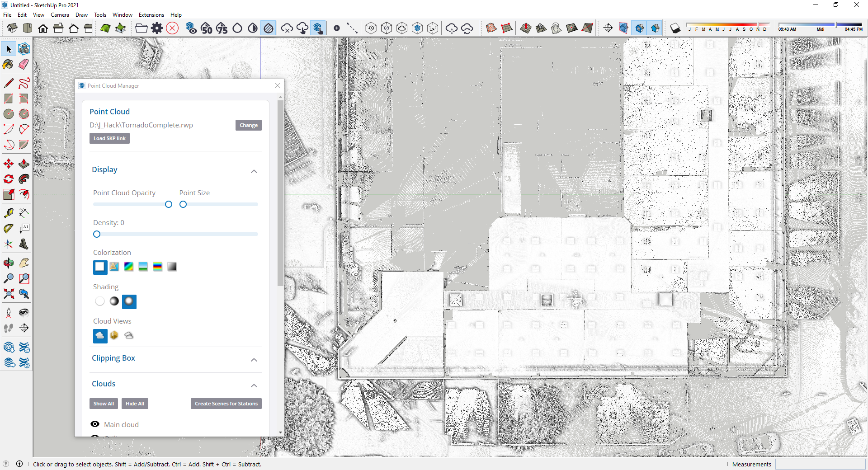
Task: Click Create Scenes for Stations button
Action: coord(226,404)
